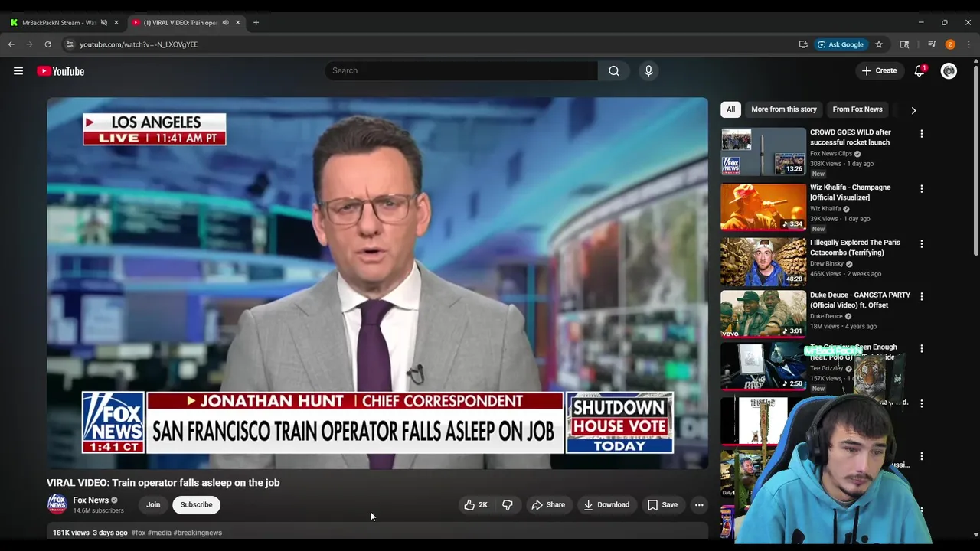Open the #media hashtag link
Screen dimensions: 980x551
159,533
